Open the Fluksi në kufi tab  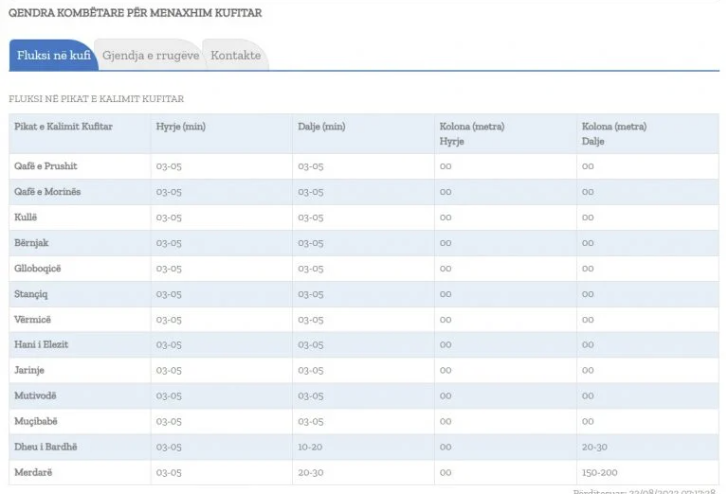click(54, 56)
